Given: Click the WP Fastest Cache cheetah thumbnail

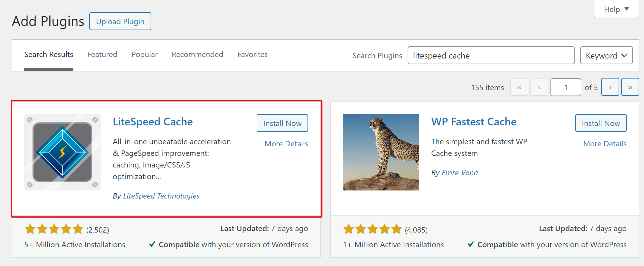Looking at the screenshot, I should [381, 152].
